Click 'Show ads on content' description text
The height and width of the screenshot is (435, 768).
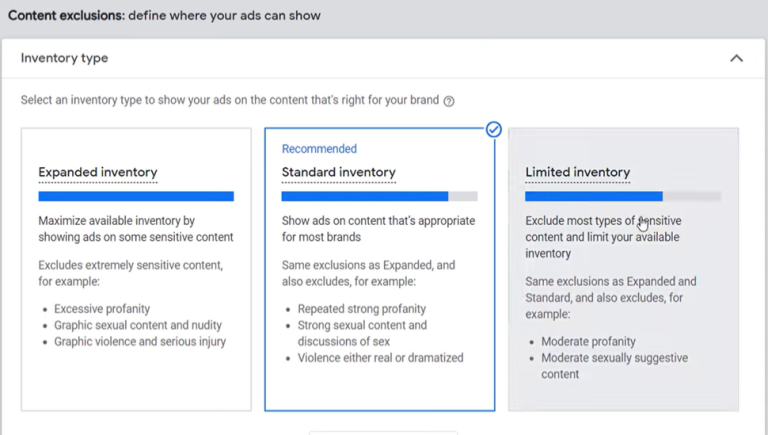[x=378, y=229]
